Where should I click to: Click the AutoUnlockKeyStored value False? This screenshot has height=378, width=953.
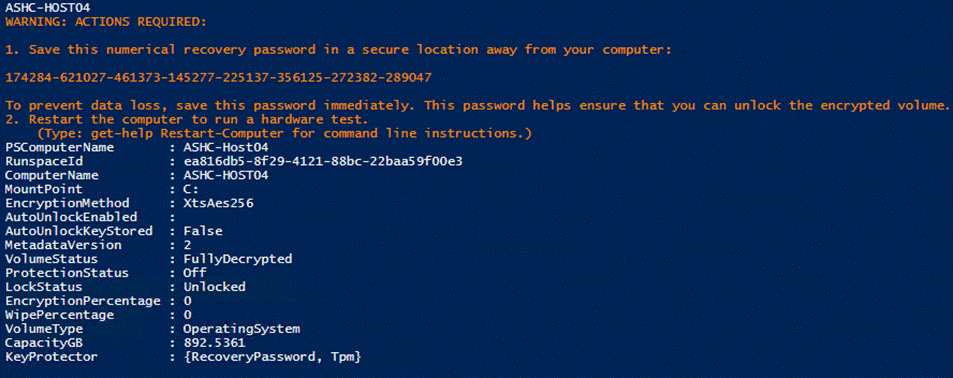202,232
